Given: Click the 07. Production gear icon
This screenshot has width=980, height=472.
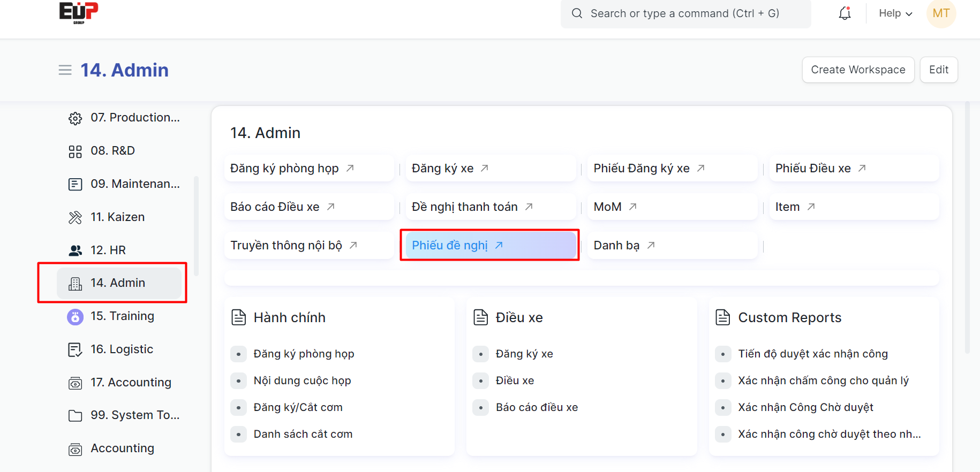Looking at the screenshot, I should coord(76,118).
